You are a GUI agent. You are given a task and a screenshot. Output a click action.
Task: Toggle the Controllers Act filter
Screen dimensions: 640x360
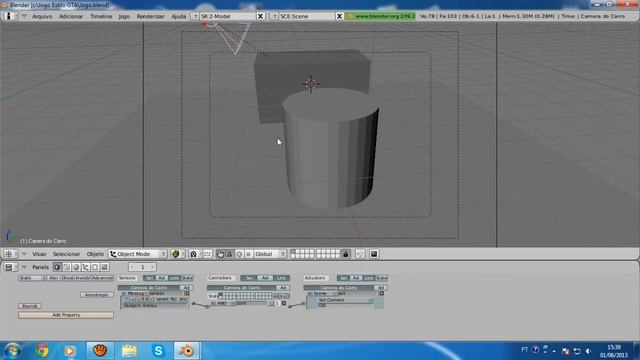265,278
